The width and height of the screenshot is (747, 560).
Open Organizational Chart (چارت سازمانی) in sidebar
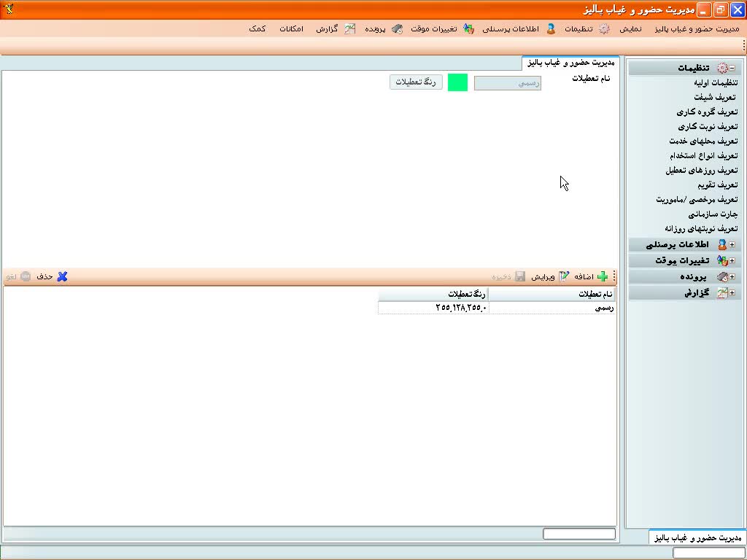point(713,214)
